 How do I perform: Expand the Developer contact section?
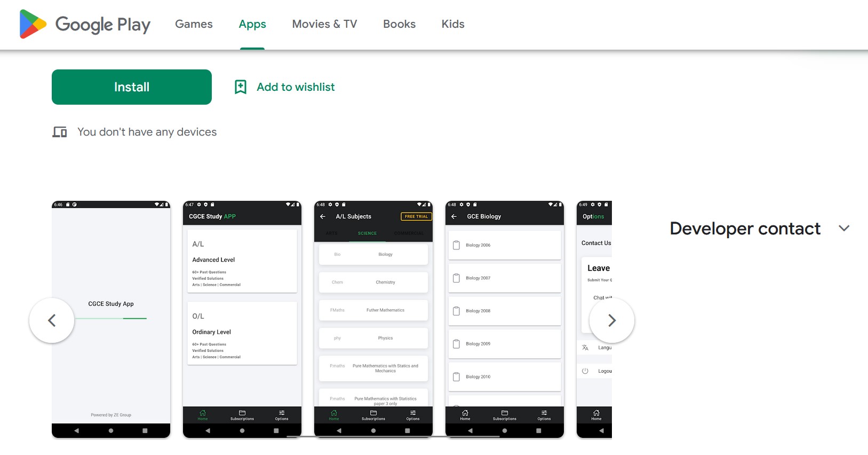point(843,228)
